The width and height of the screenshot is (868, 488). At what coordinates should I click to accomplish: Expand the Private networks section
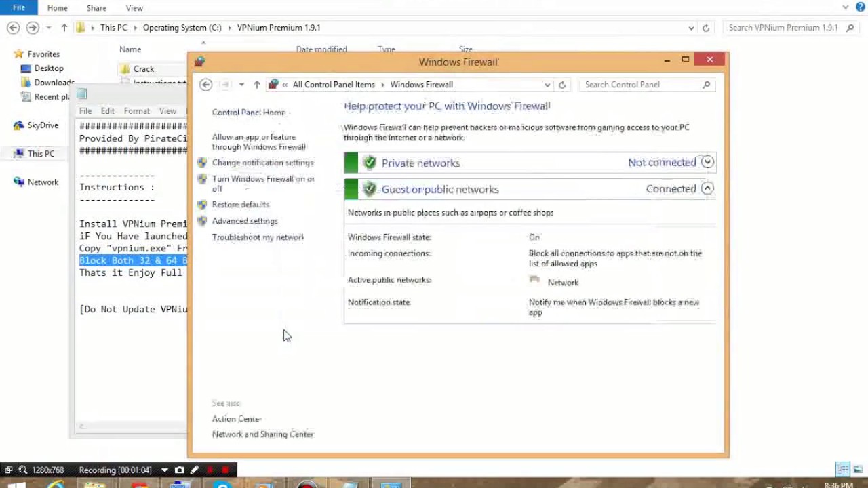pos(707,162)
